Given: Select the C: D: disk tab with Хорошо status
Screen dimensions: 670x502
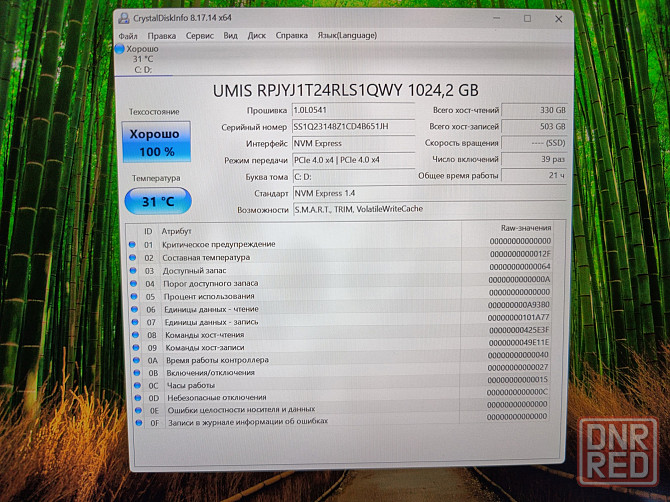Looking at the screenshot, I should (143, 59).
